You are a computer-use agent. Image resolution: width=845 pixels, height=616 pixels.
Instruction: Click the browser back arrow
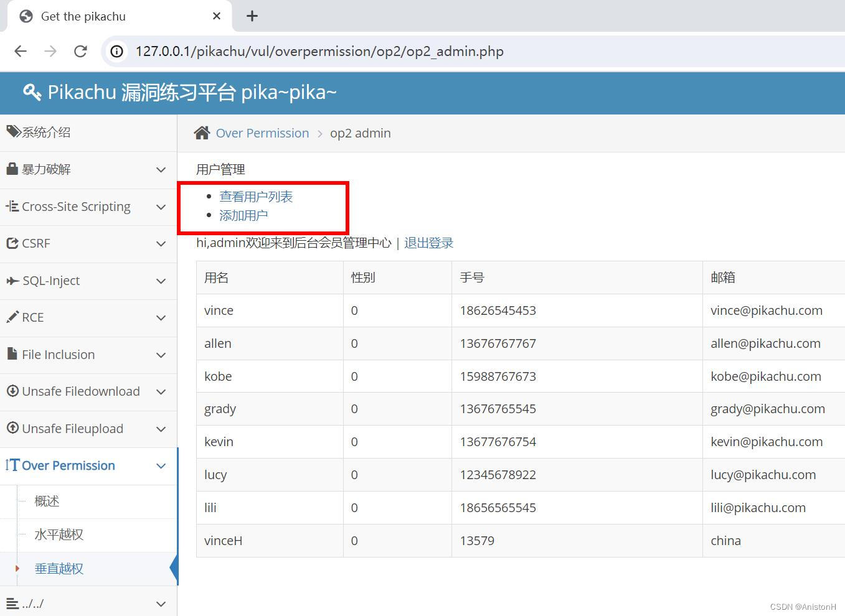click(x=21, y=51)
